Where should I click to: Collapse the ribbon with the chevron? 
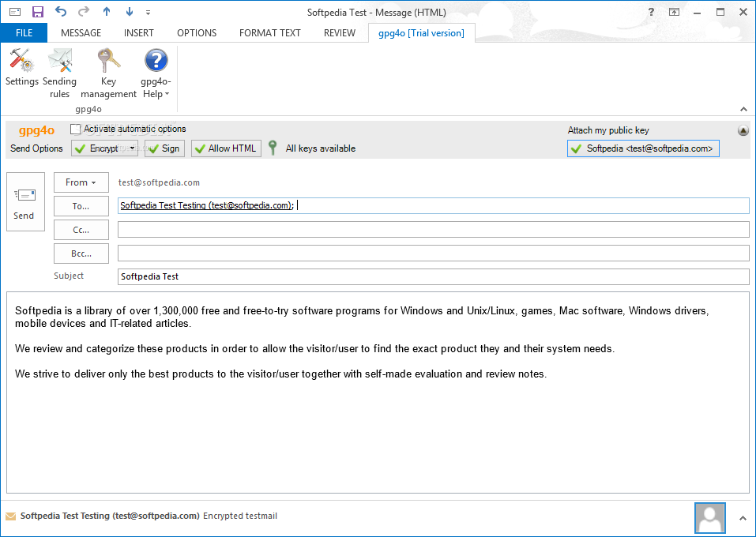click(x=743, y=110)
